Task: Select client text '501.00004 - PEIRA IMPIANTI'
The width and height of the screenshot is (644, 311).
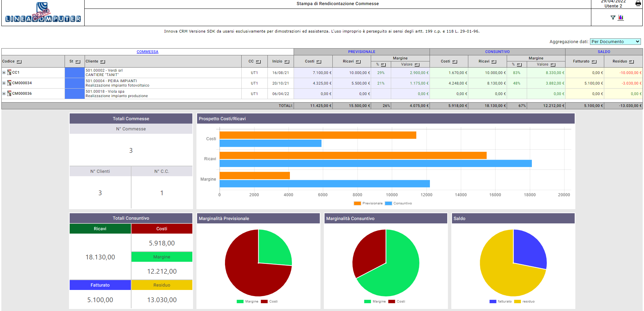Action: point(111,81)
